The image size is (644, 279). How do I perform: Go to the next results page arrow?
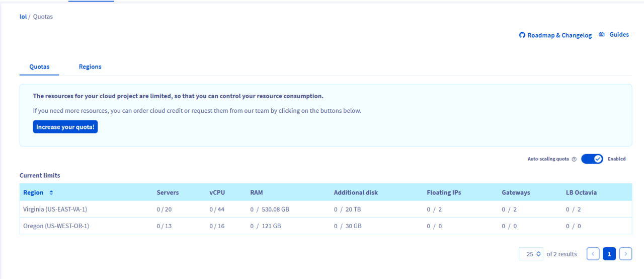coord(625,254)
